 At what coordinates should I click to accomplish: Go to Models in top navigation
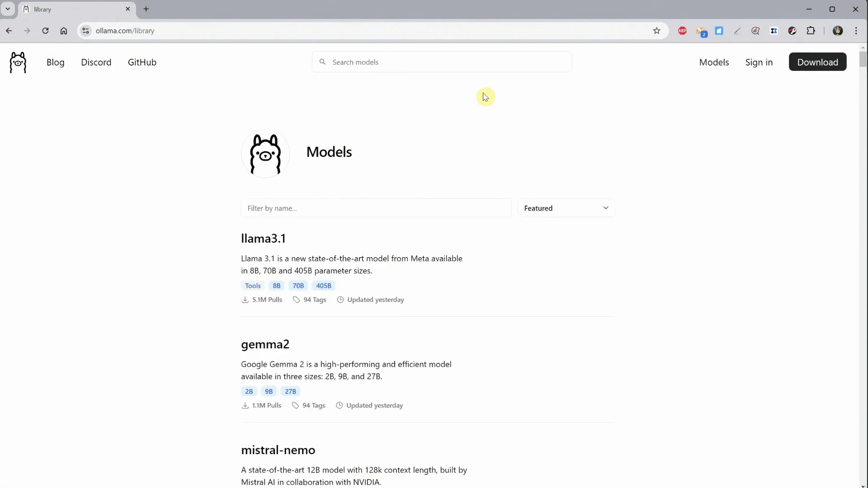(x=714, y=62)
